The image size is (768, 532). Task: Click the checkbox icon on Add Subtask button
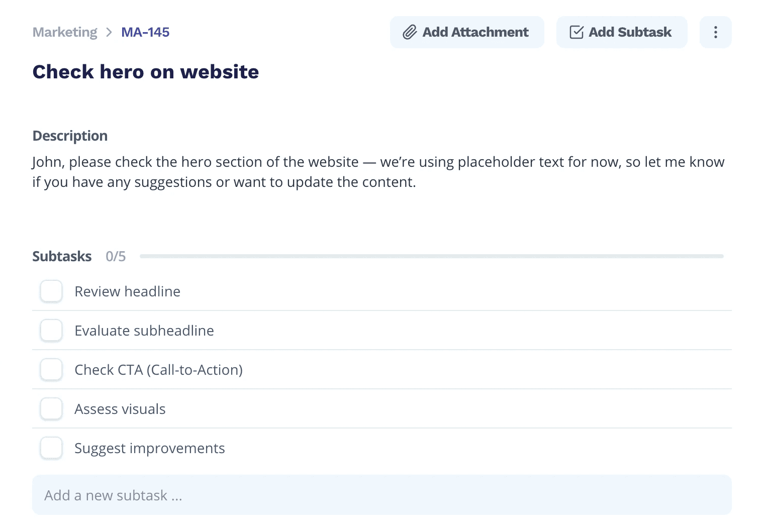coord(577,32)
